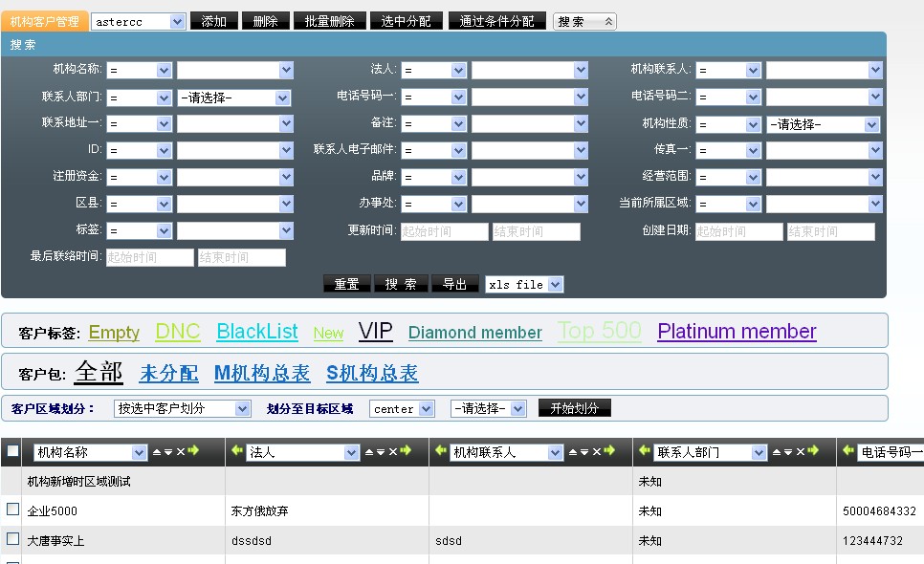Viewport: 924px width, 564px height.
Task: Open the astercc dropdown at the top
Action: coord(177,21)
